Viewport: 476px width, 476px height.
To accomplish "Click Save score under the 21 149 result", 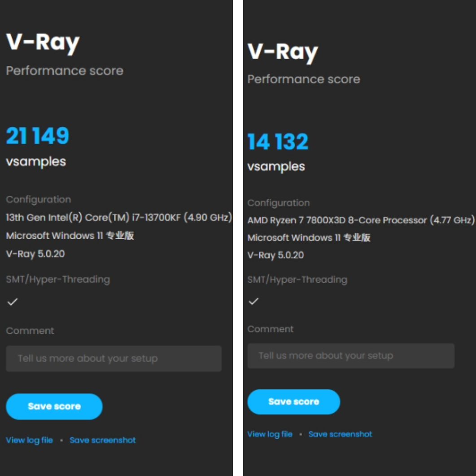I will click(54, 406).
